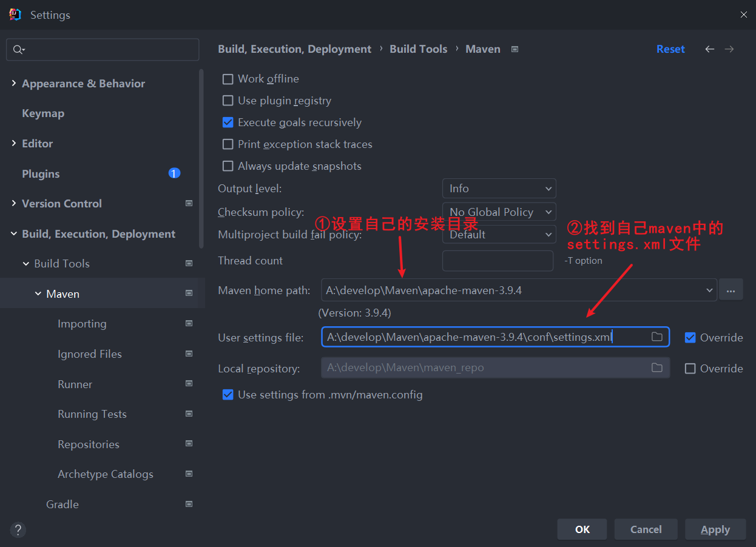Image resolution: width=756 pixels, height=547 pixels.
Task: Click project settings icon next to Archetype Catalogs
Action: click(x=189, y=474)
